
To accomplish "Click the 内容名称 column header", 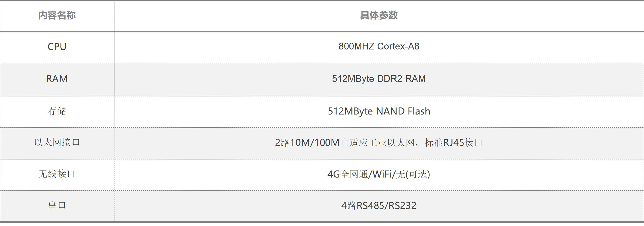I will pyautogui.click(x=57, y=15).
